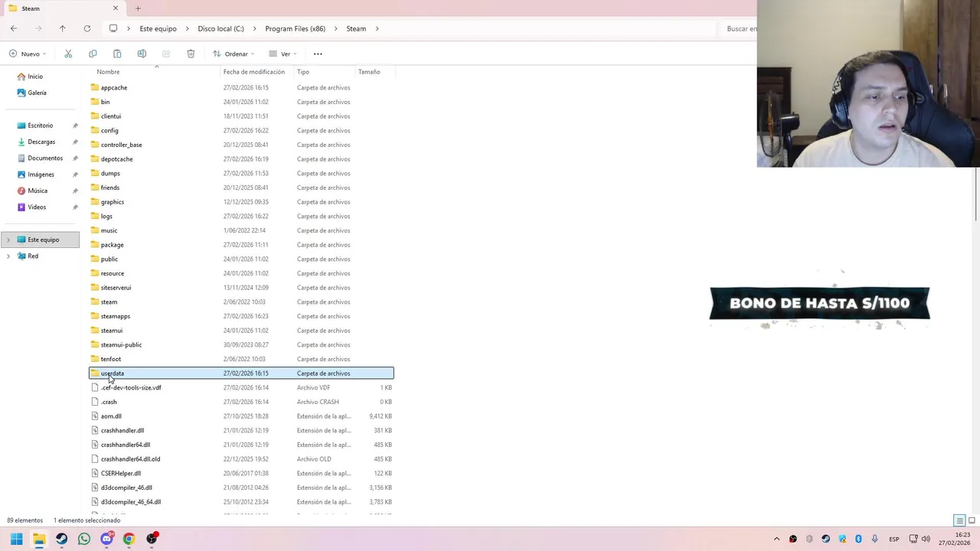Image resolution: width=980 pixels, height=551 pixels.
Task: Open WhatsApp from the taskbar
Action: 84,539
